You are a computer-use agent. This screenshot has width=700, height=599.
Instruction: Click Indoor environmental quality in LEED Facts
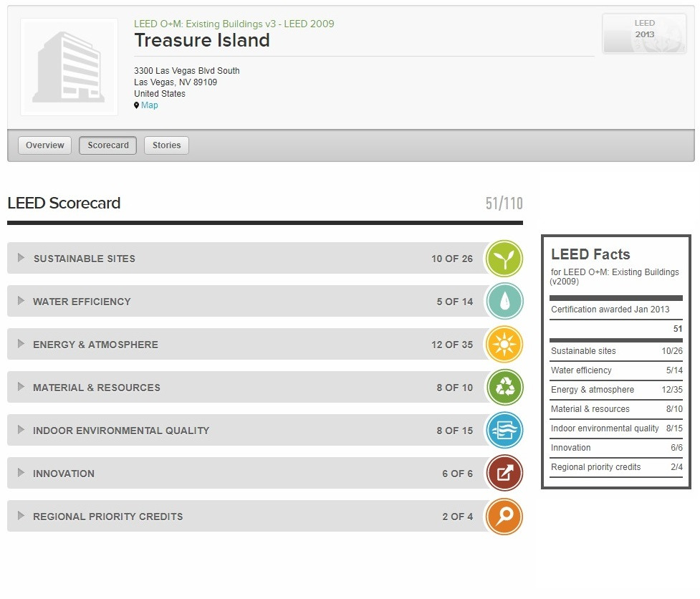[x=616, y=428]
